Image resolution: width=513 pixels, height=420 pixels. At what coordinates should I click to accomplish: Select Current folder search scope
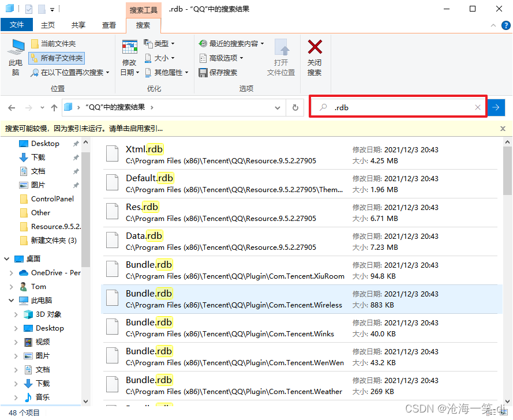pos(53,43)
